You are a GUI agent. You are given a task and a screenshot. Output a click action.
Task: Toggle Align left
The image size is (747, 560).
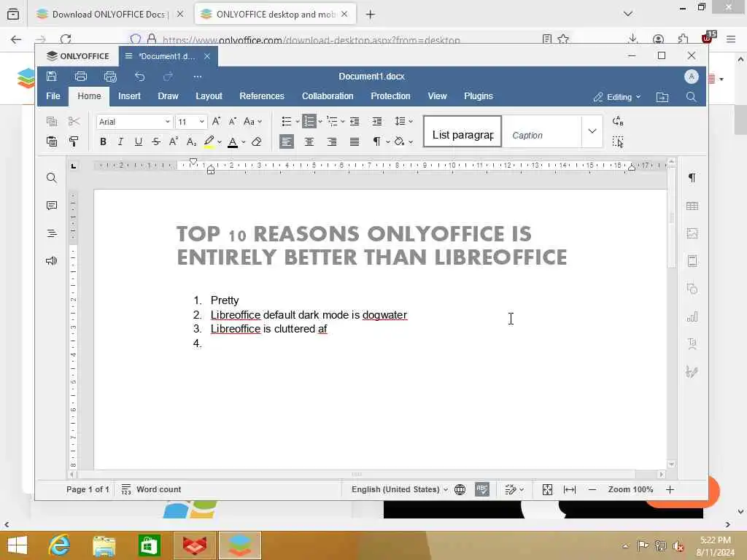[286, 141]
